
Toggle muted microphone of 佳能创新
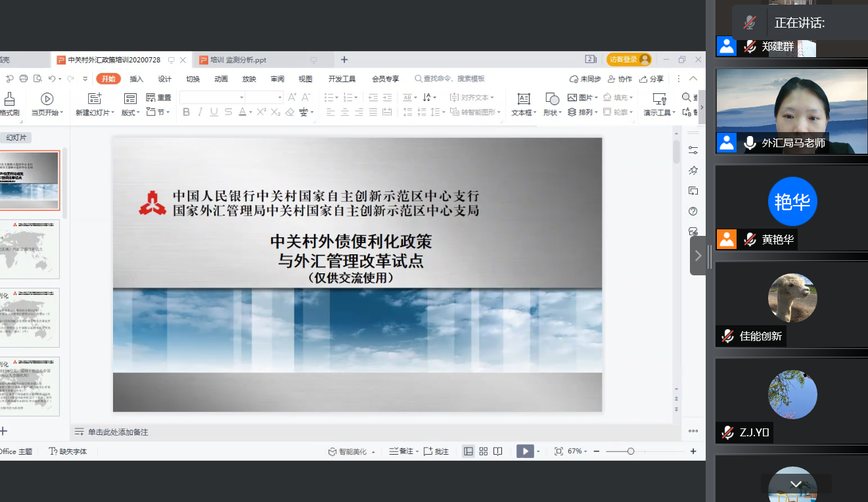tap(727, 336)
